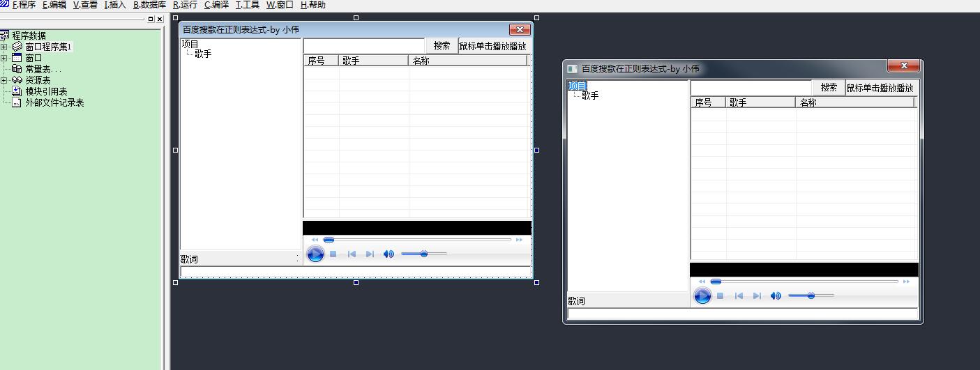The height and width of the screenshot is (370, 980).
Task: Click lyrics text box in the running window
Action: tap(743, 314)
